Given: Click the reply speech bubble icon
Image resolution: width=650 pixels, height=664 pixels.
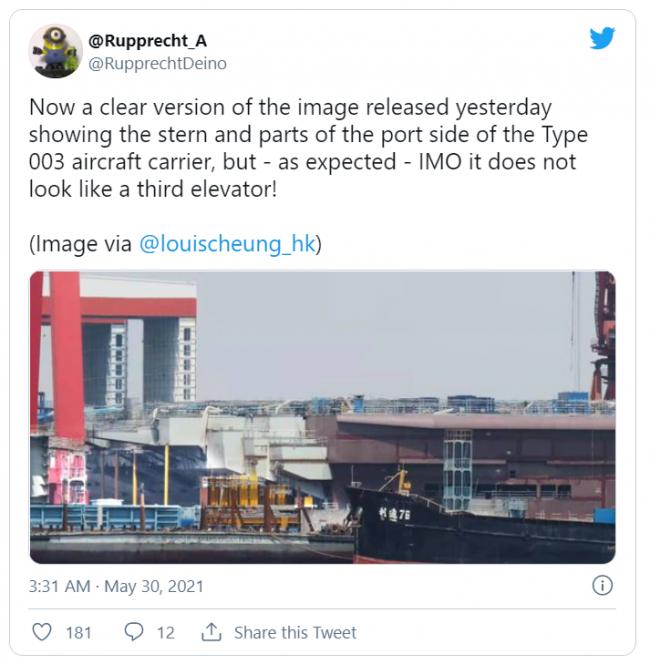Looking at the screenshot, I should coord(133,632).
